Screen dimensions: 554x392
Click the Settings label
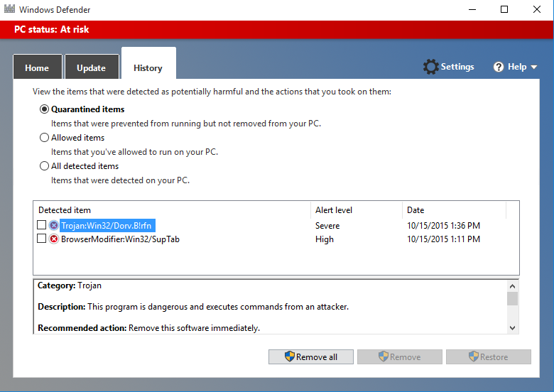click(457, 67)
